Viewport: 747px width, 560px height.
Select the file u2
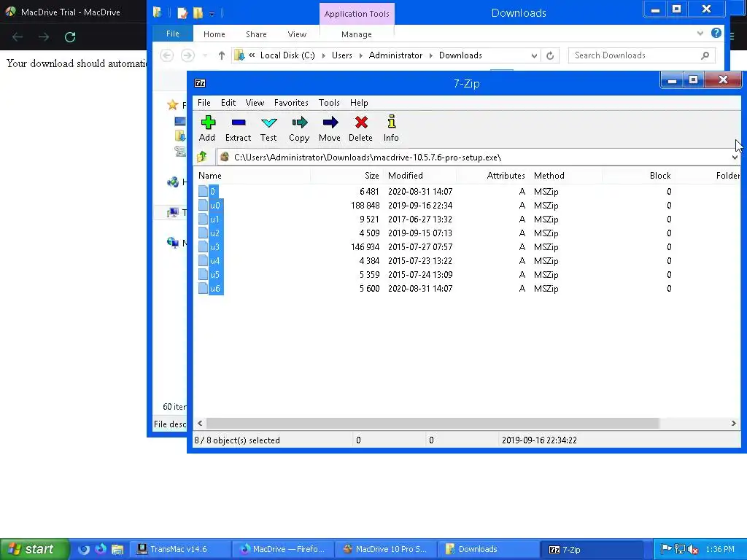pos(214,233)
